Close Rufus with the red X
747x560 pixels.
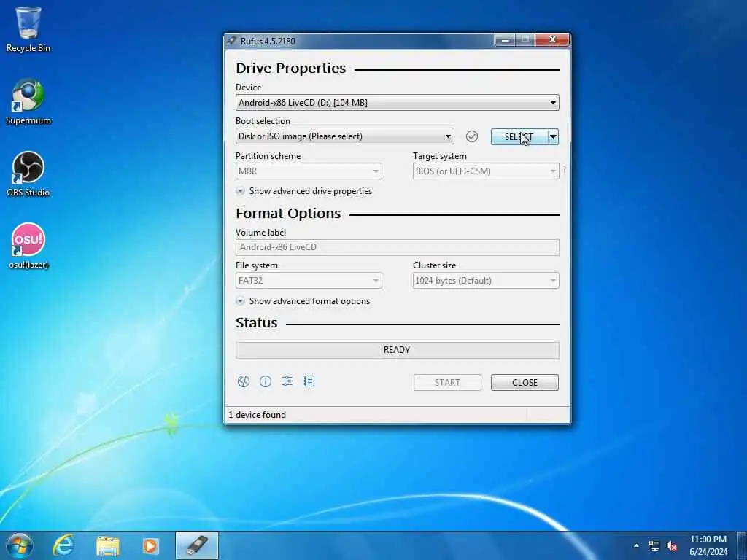click(552, 40)
